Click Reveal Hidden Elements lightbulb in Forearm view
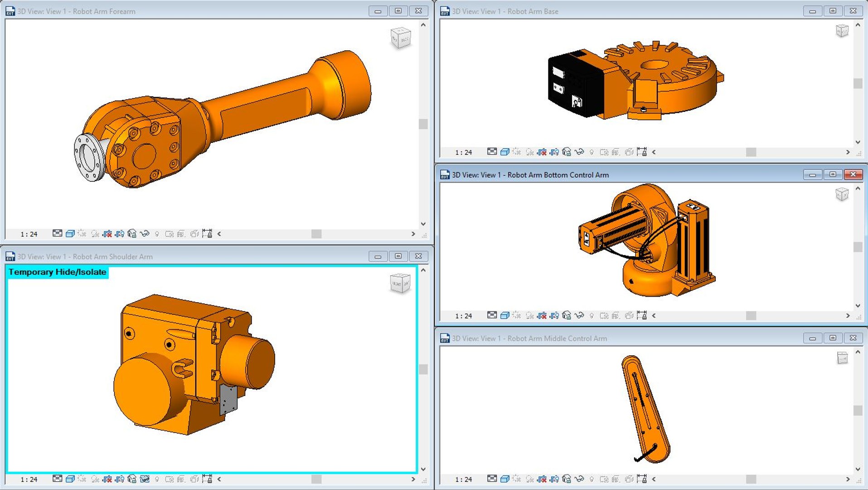The image size is (868, 490). (157, 234)
